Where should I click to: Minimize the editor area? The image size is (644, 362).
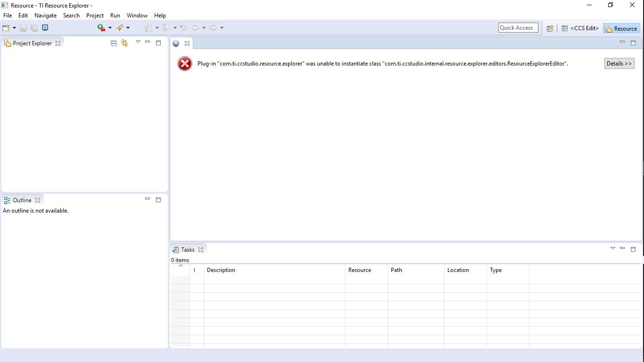(x=622, y=42)
